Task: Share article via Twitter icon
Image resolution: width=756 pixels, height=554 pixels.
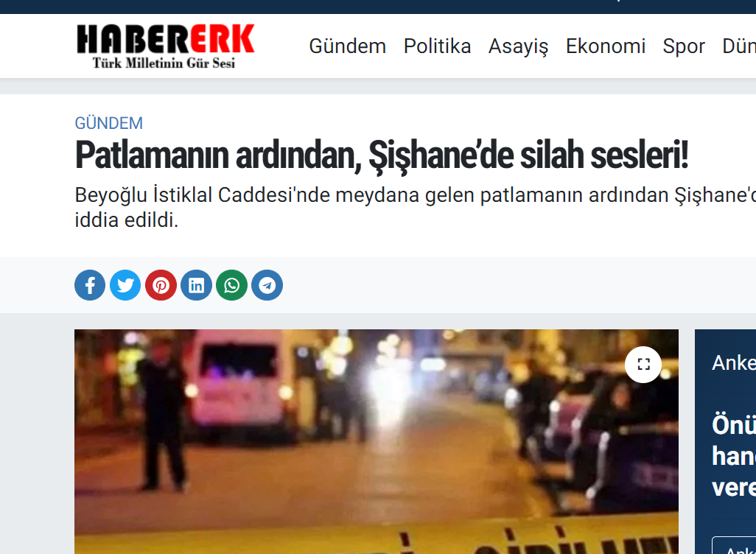Action: (x=125, y=285)
